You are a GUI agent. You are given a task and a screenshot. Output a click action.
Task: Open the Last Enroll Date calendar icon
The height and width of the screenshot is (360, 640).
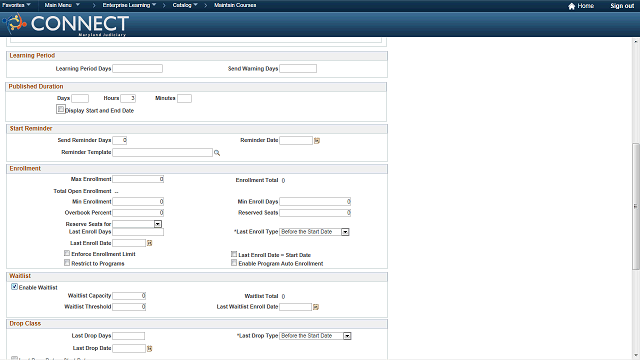click(x=149, y=243)
